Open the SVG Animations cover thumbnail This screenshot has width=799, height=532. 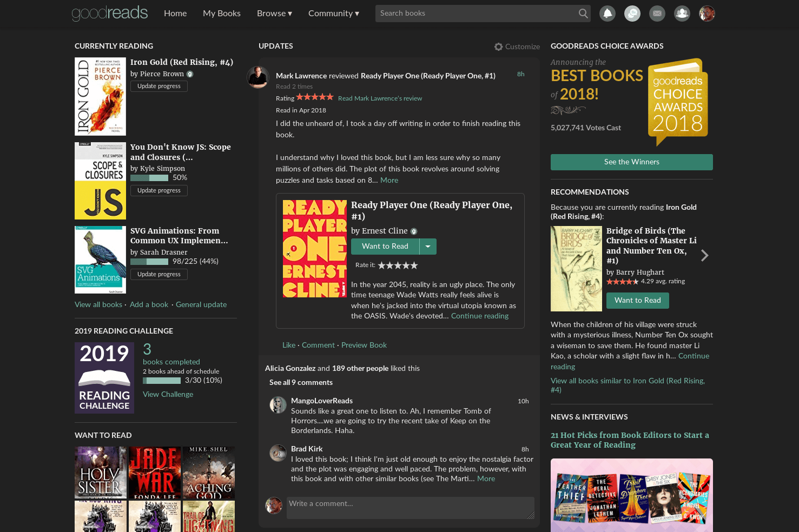coord(100,260)
